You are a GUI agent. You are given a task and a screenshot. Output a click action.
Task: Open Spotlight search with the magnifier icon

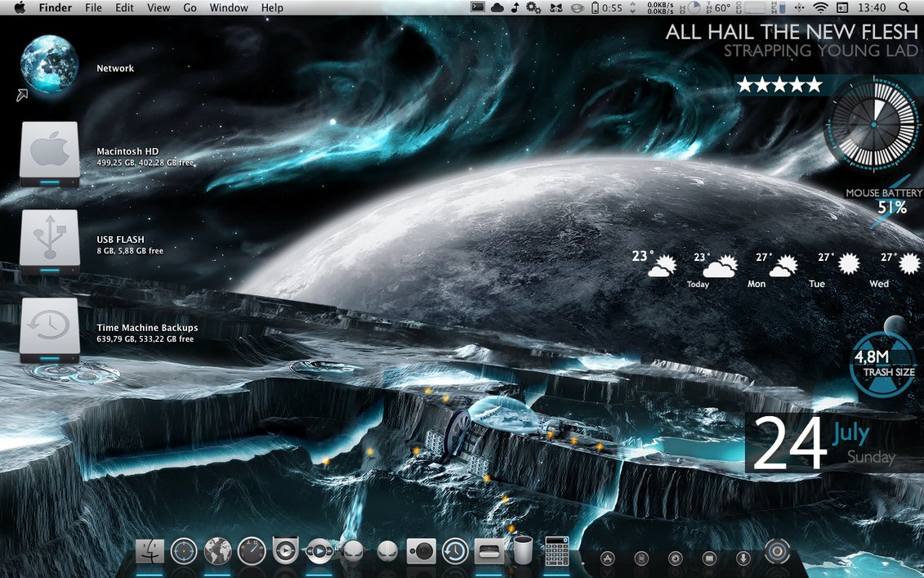[x=902, y=7]
